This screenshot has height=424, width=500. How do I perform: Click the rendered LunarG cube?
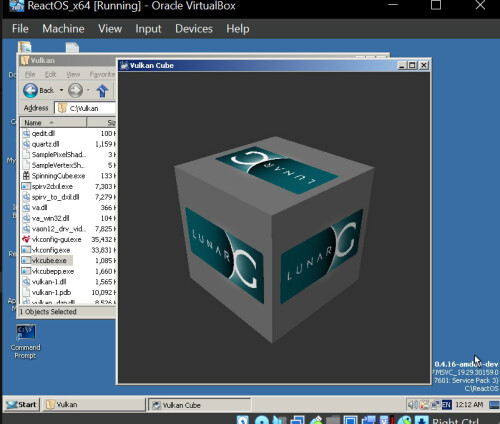tap(273, 238)
